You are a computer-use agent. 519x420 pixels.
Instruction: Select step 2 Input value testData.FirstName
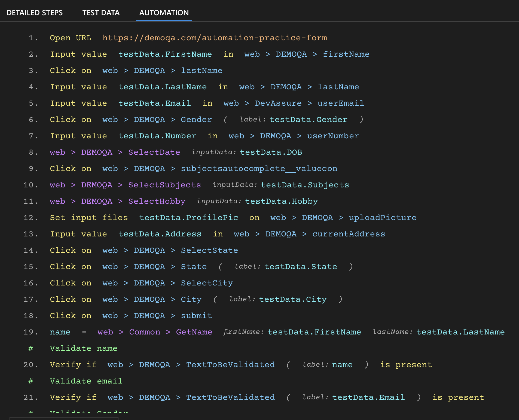click(x=165, y=54)
